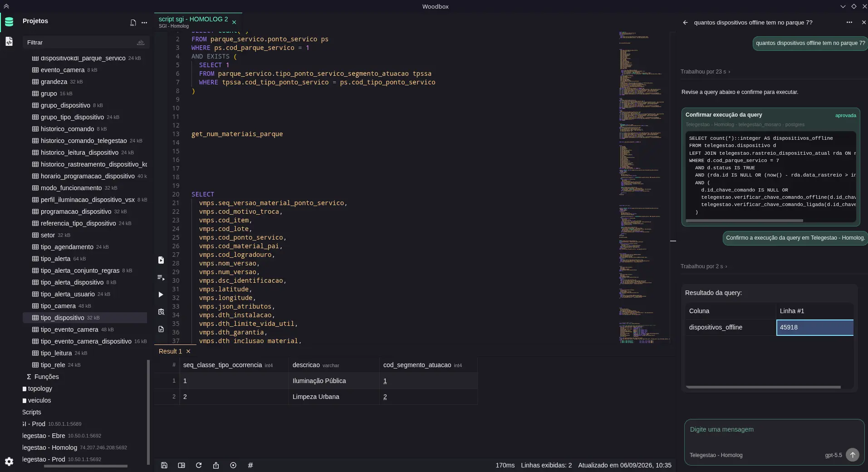Image resolution: width=868 pixels, height=472 pixels.
Task: Click the chat result table horizontal scrollbar
Action: (763, 387)
